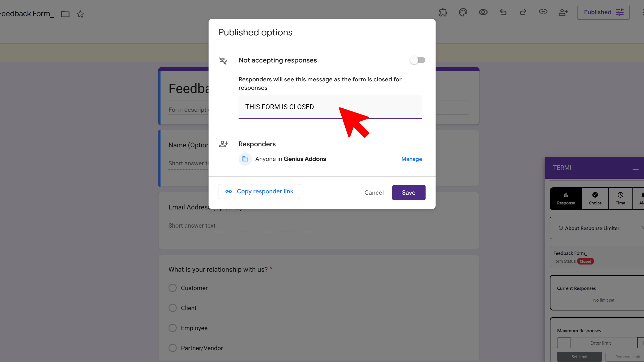Click the Manage responders link
The width and height of the screenshot is (644, 362).
click(412, 159)
